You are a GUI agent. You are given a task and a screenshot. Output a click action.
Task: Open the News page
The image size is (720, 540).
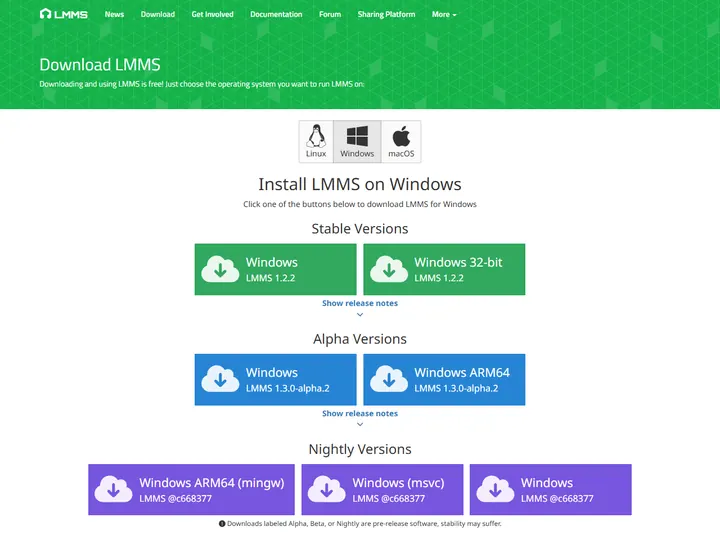point(114,14)
